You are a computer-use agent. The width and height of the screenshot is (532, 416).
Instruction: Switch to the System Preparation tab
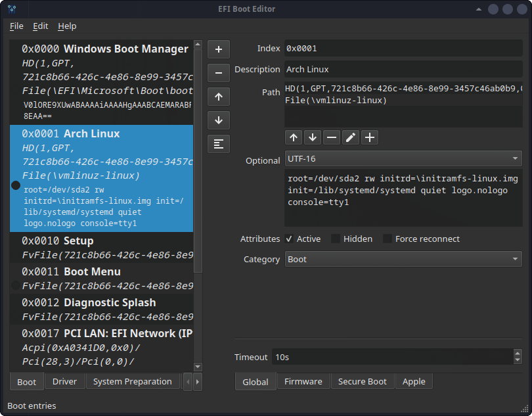(132, 381)
